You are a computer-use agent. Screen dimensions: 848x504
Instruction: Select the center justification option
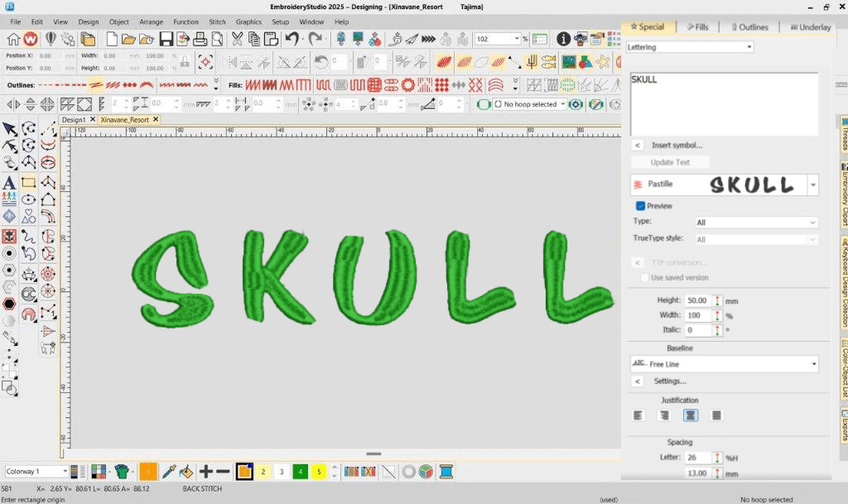pos(690,415)
